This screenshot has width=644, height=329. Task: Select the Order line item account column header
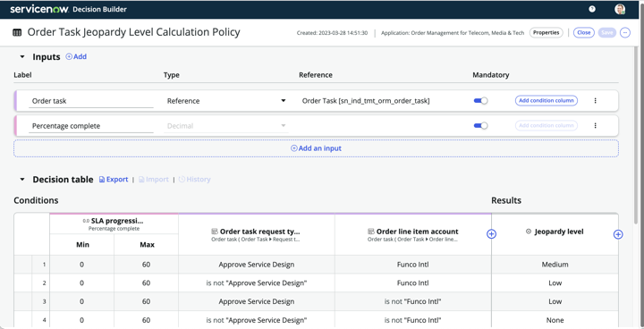412,234
